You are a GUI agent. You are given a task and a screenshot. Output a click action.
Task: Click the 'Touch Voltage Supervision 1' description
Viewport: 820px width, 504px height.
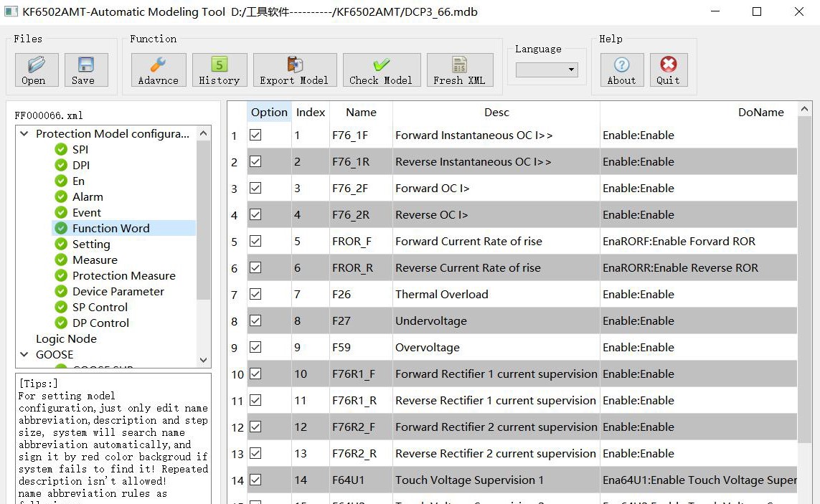470,480
